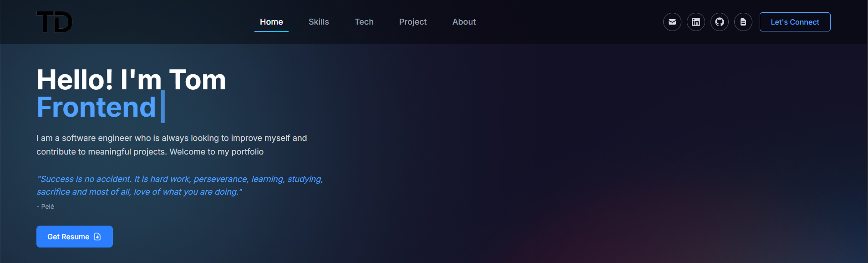Click the intro paragraph about software engineer
This screenshot has width=868, height=263.
(x=172, y=145)
